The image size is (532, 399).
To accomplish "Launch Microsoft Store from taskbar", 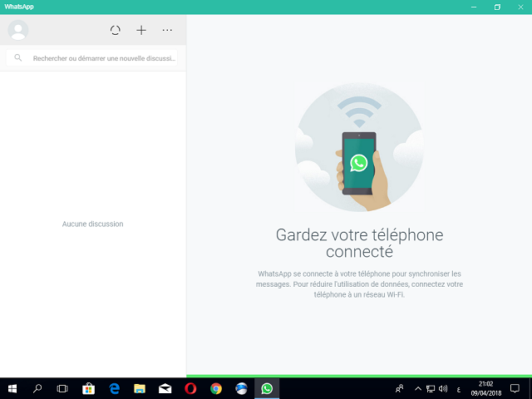I will coord(89,388).
